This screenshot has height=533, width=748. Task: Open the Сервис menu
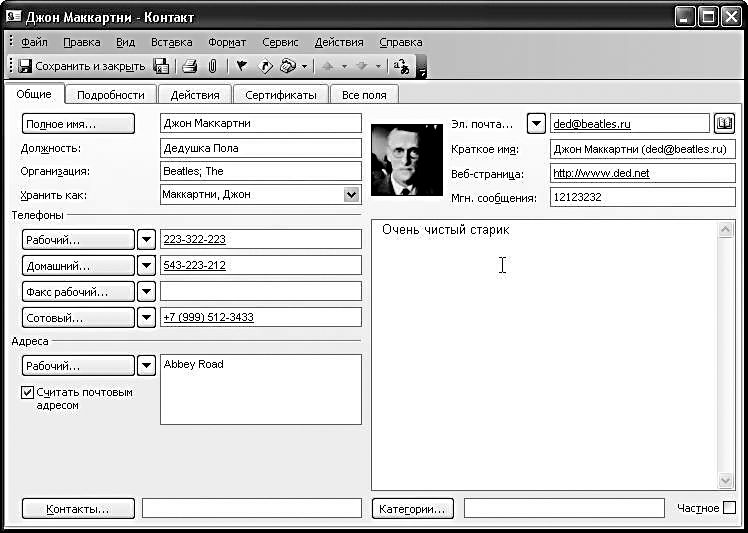tap(280, 42)
